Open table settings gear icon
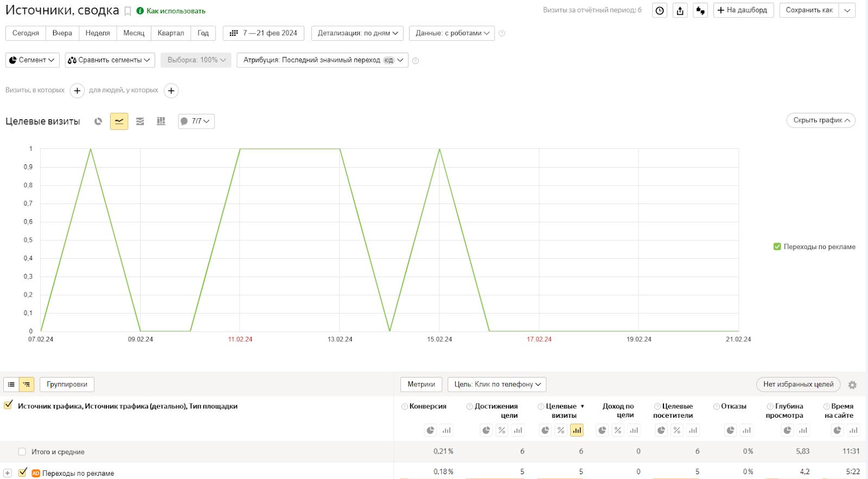Screen dimensions: 868x479 click(852, 385)
